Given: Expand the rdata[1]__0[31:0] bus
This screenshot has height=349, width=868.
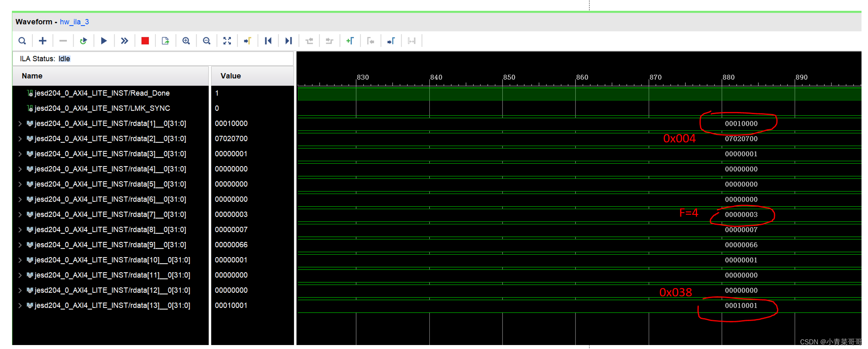Looking at the screenshot, I should pos(20,124).
